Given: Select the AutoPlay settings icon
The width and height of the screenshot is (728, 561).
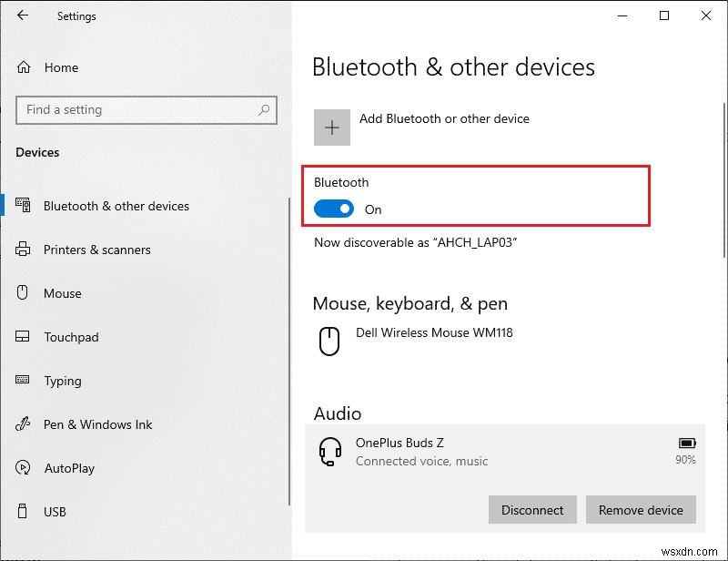Looking at the screenshot, I should pos(22,468).
